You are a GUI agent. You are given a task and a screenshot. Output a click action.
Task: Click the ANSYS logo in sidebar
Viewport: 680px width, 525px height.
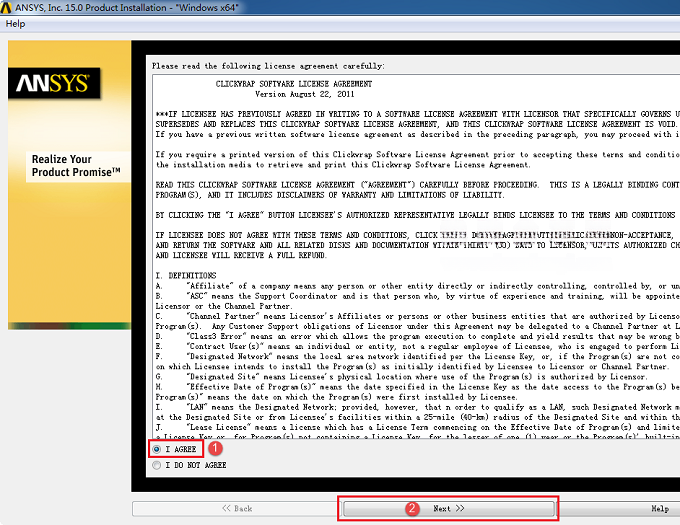point(54,83)
